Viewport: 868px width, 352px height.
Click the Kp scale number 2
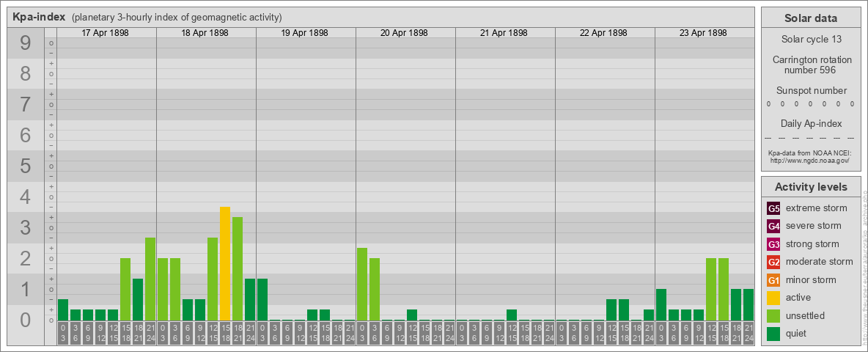(x=26, y=258)
